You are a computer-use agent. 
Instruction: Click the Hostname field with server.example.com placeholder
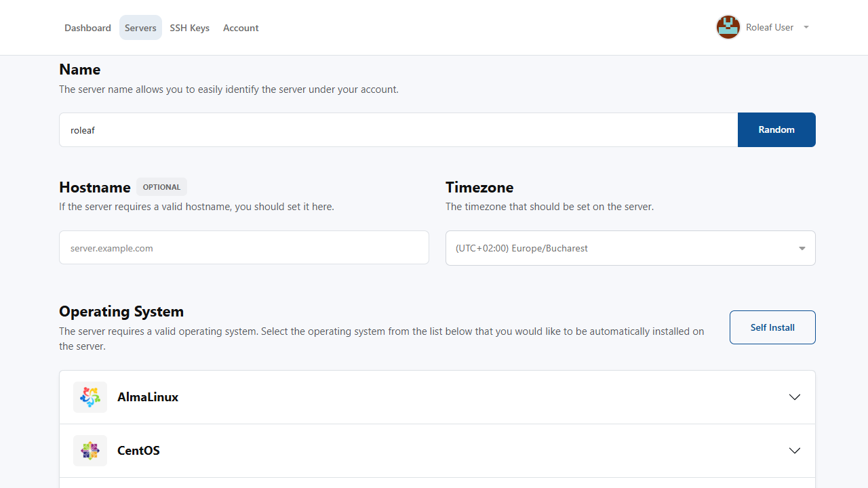coord(243,248)
